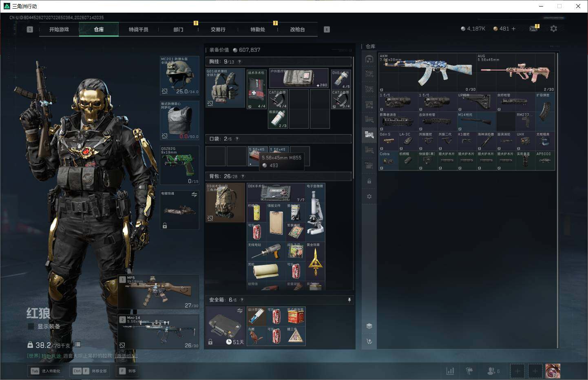Click the equipment panel vertical scrollbar
The width and height of the screenshot is (588, 380).
[353, 118]
